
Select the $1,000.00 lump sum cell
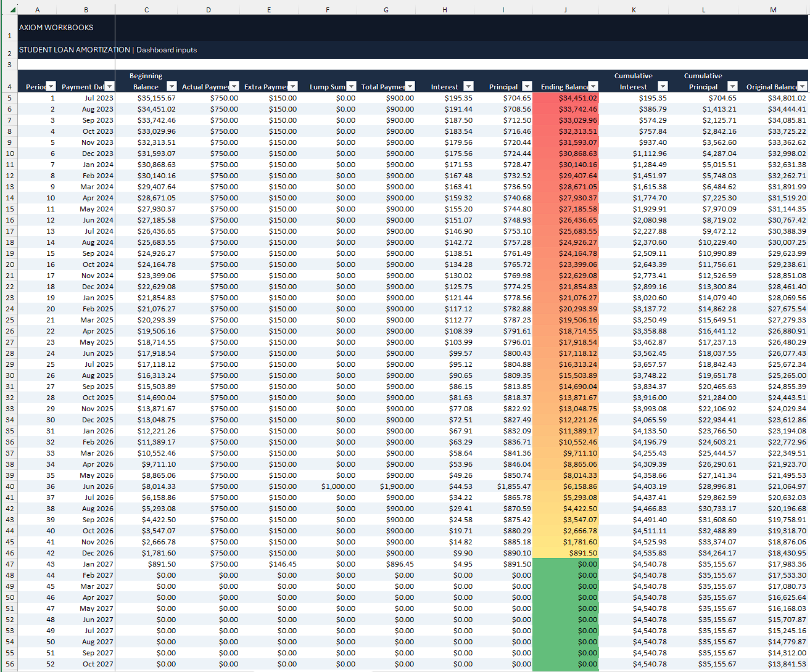click(328, 486)
